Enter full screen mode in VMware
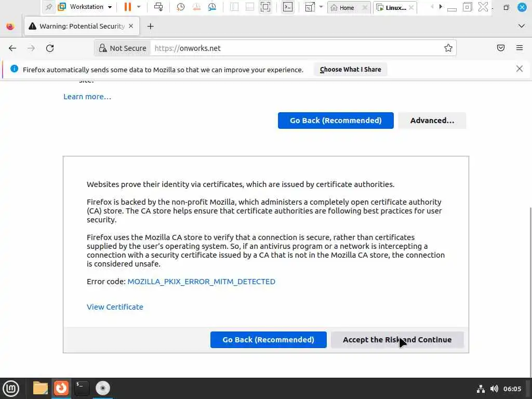Image resolution: width=532 pixels, height=399 pixels. 265,7
